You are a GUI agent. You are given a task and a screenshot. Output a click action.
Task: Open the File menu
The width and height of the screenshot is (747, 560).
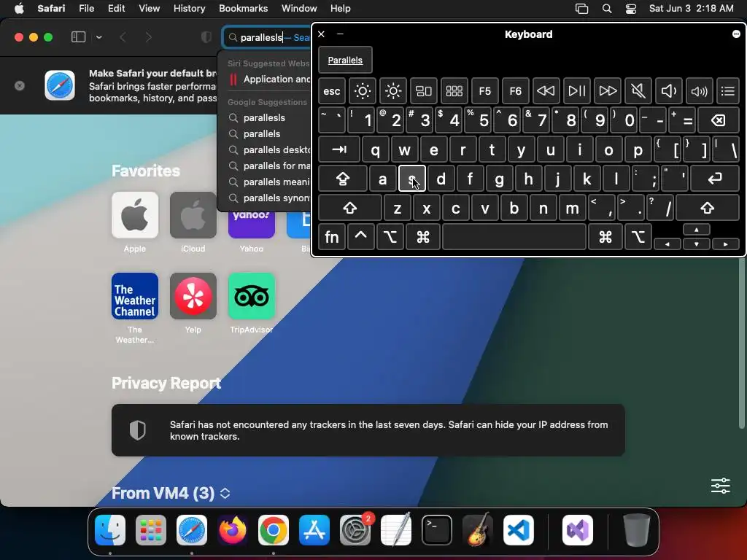point(87,9)
